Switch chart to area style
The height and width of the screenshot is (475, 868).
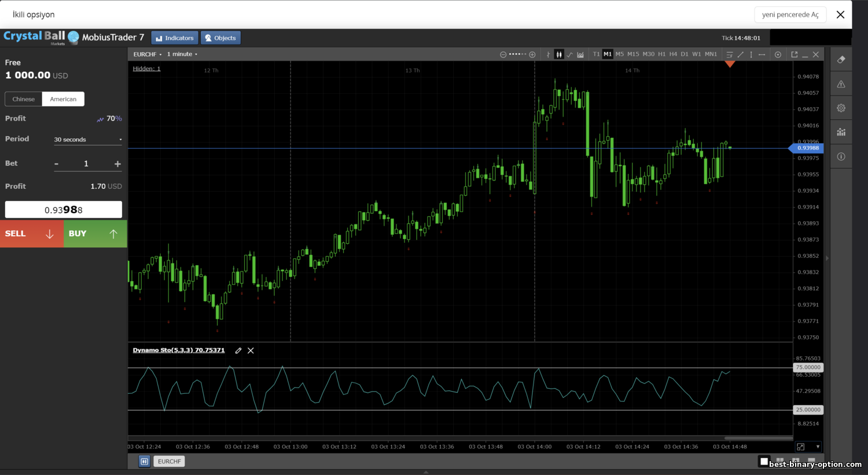pyautogui.click(x=580, y=54)
